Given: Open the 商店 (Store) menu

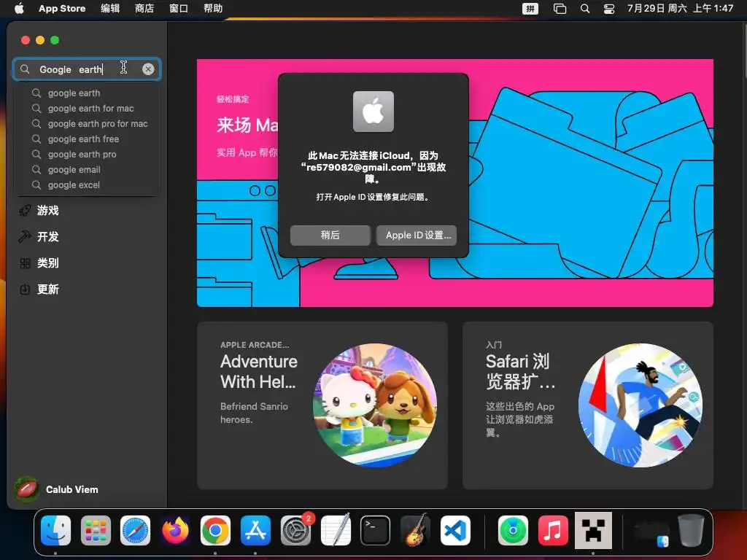Looking at the screenshot, I should click(144, 8).
